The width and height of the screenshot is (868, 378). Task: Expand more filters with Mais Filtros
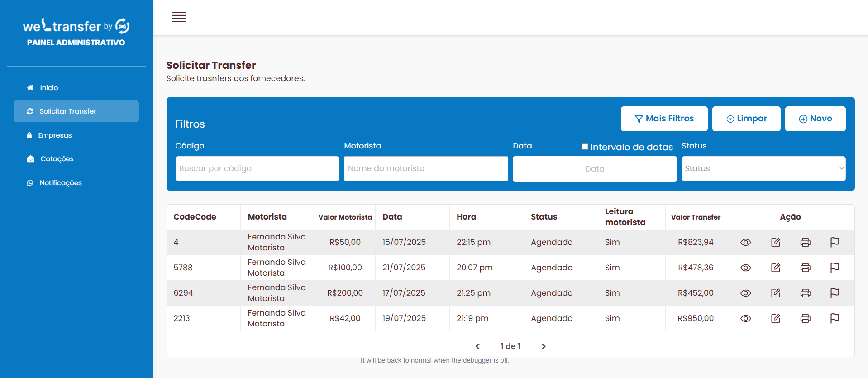(x=664, y=119)
